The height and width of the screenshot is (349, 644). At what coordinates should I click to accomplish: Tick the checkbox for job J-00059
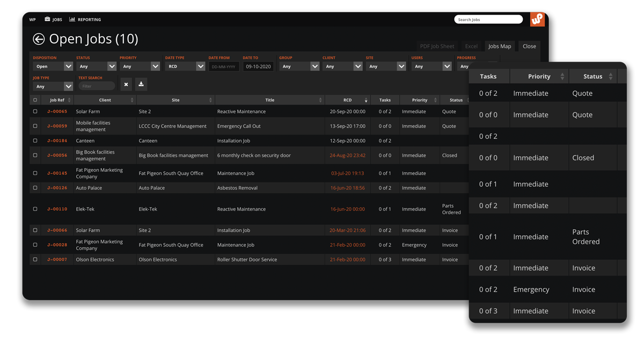coord(35,126)
